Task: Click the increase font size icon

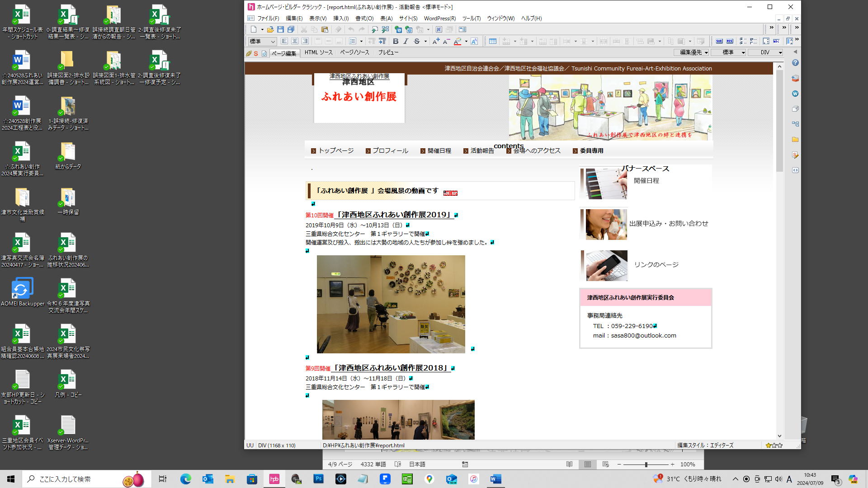Action: tap(435, 41)
